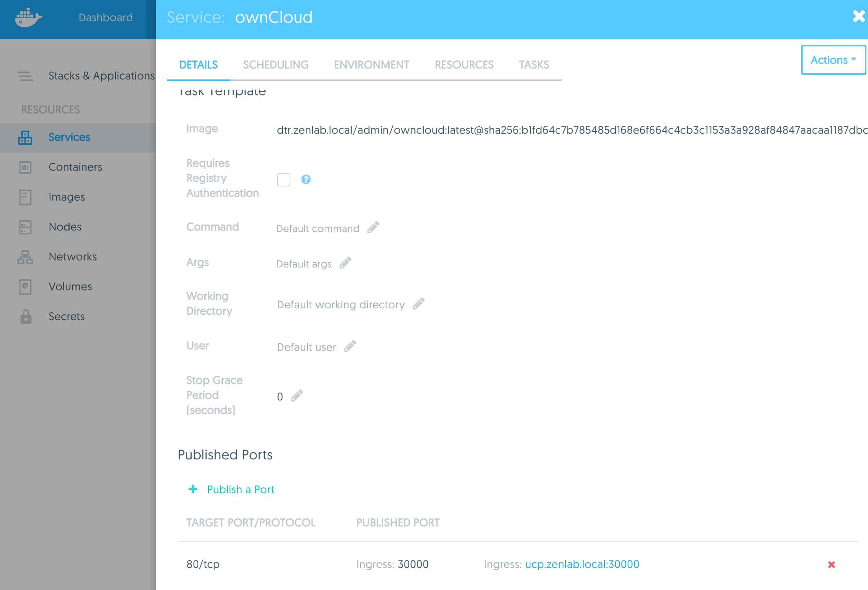Click Publish a Port link
The height and width of the screenshot is (590, 868).
pyautogui.click(x=240, y=489)
